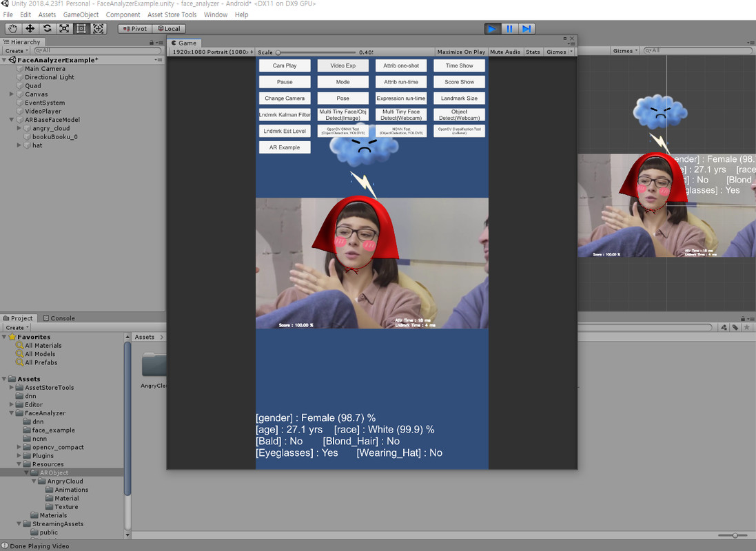
Task: Open Scene view Gizmos dropdown
Action: tap(625, 50)
